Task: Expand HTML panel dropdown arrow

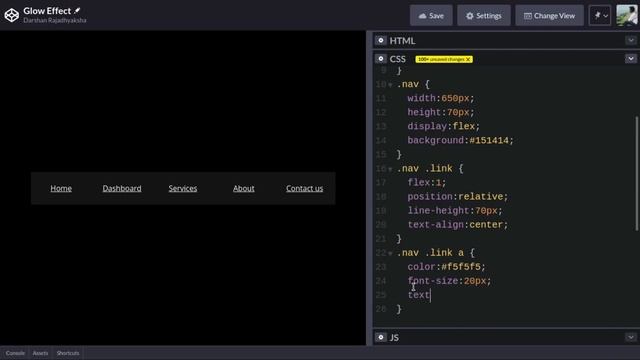Action: tap(631, 40)
